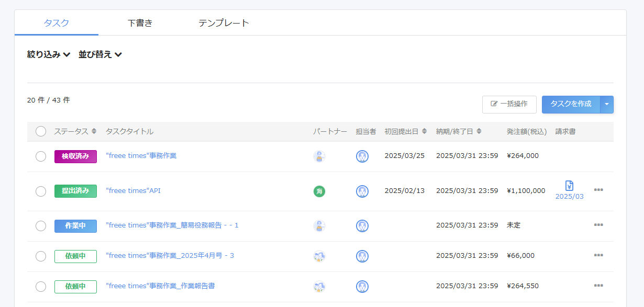This screenshot has height=307, width=644.
Task: Click 依頼中 badge in 2025年4月号 row
Action: [75, 256]
